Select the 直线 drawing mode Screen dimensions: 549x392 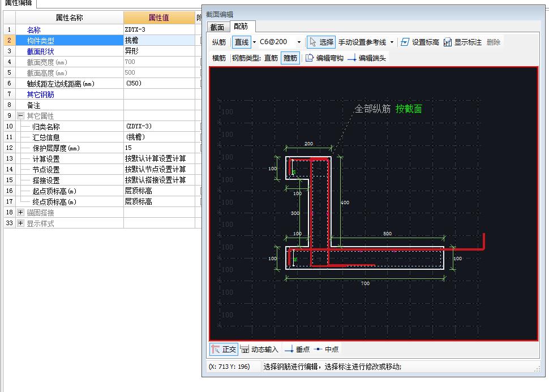coord(242,42)
